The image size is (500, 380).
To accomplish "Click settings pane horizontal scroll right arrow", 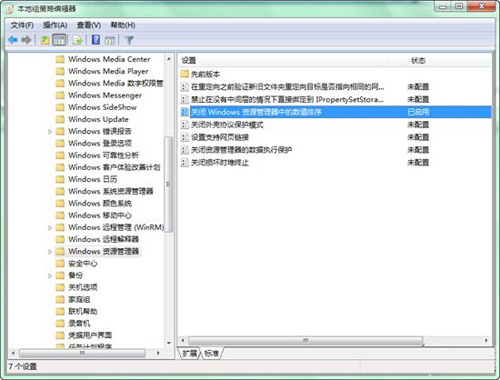I will click(486, 340).
